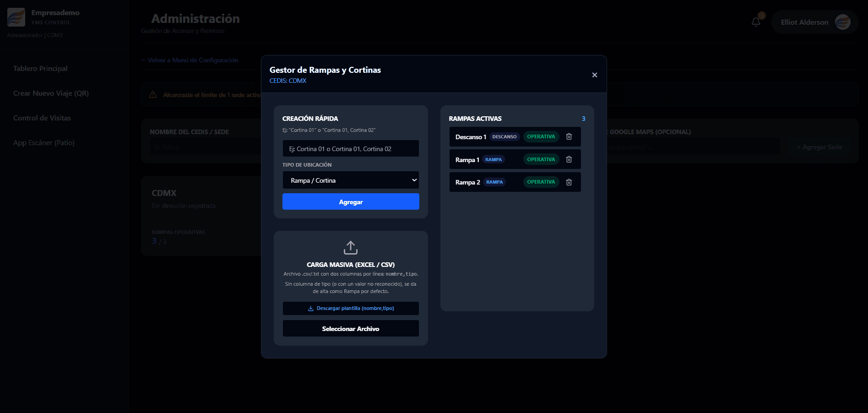The width and height of the screenshot is (868, 413).
Task: Delete the Descanso 1 ramp entry
Action: click(569, 136)
